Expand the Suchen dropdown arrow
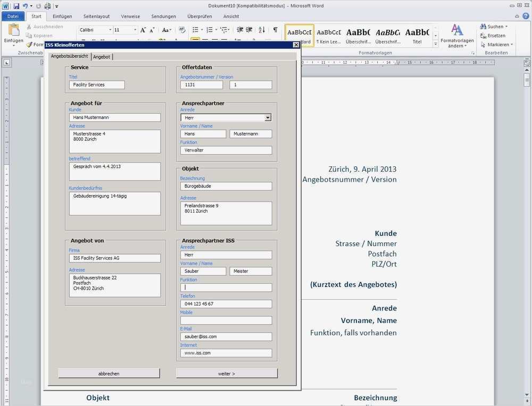532x406 pixels. [x=506, y=27]
